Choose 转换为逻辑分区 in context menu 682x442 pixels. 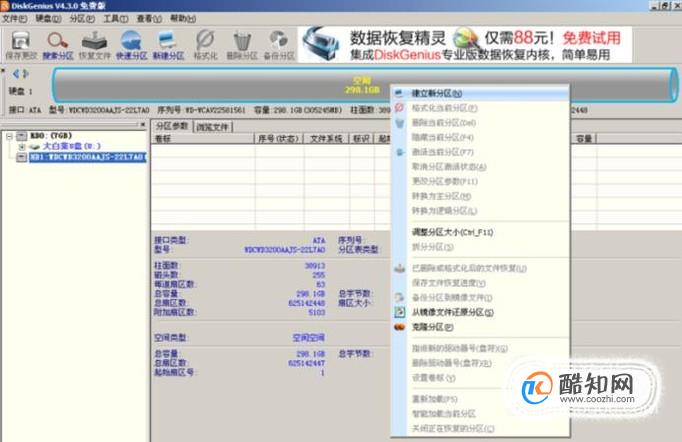(480, 211)
